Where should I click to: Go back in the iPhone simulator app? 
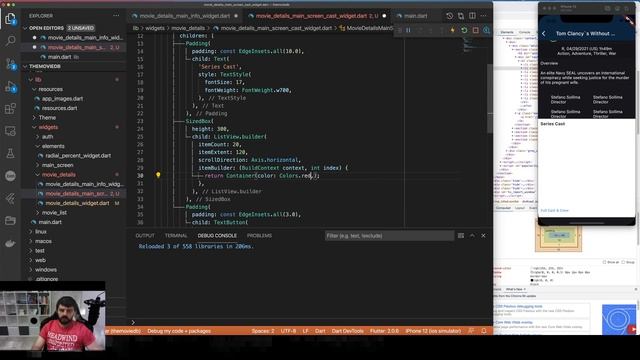pyautogui.click(x=544, y=33)
